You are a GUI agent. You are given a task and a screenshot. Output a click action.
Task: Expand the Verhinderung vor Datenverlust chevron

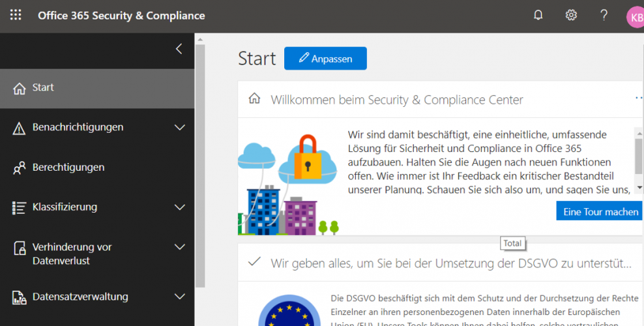click(x=180, y=246)
